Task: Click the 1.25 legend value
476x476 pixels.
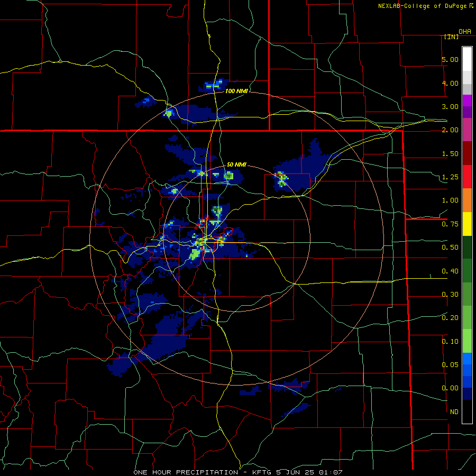Action: click(x=450, y=177)
